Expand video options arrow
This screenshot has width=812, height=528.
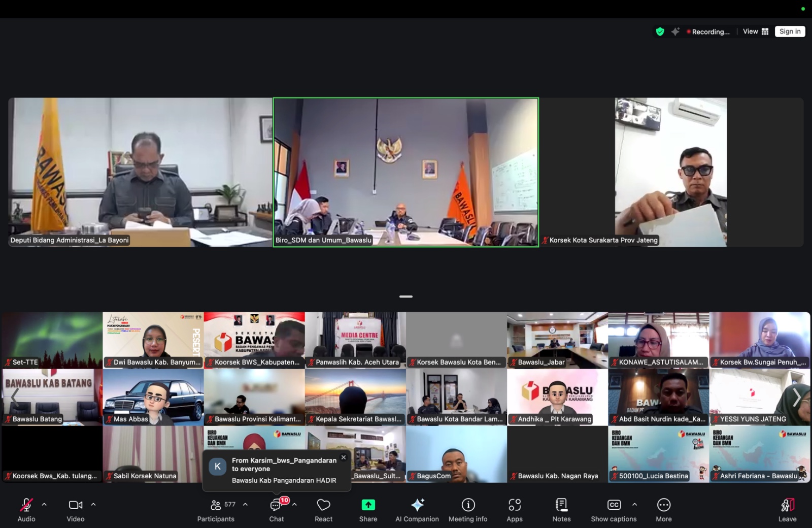click(93, 505)
